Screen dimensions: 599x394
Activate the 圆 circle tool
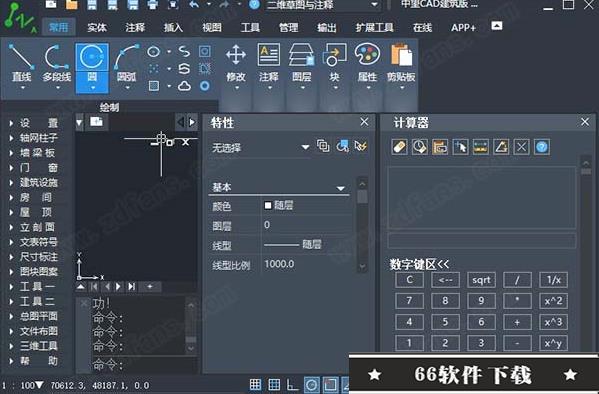point(92,68)
